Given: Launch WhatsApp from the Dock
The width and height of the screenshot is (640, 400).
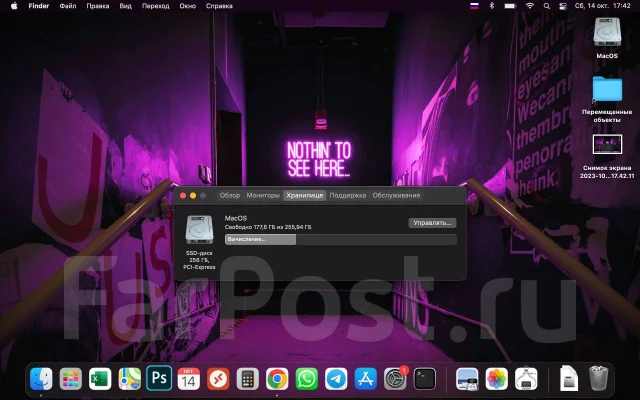Looking at the screenshot, I should pyautogui.click(x=307, y=379).
